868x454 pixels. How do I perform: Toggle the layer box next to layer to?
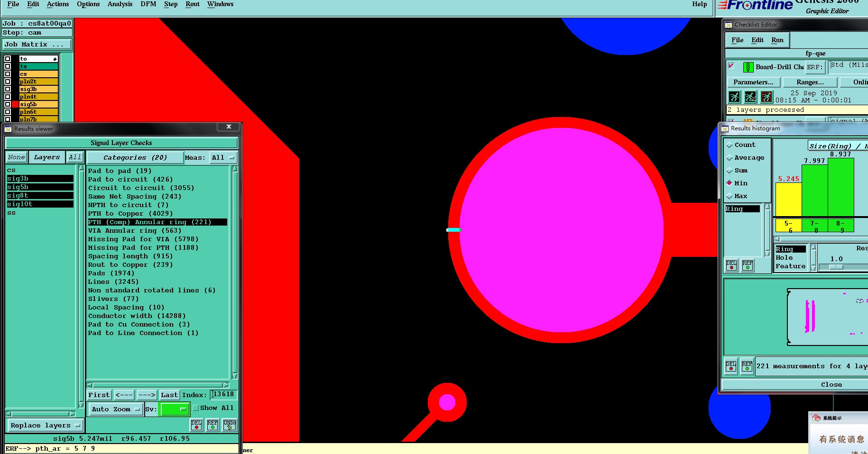8,59
